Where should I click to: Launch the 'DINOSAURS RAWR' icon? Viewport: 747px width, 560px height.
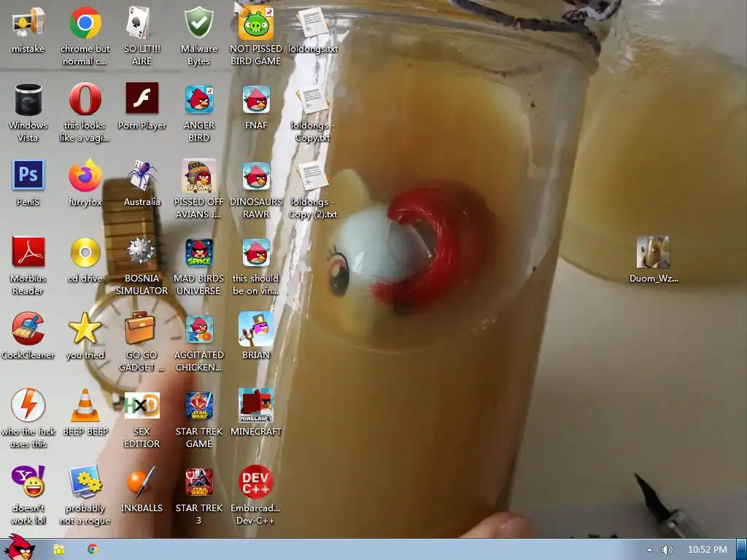click(256, 176)
